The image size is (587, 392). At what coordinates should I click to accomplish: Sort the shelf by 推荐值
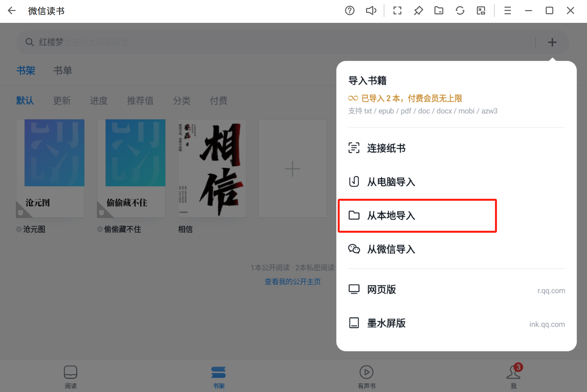click(x=140, y=101)
